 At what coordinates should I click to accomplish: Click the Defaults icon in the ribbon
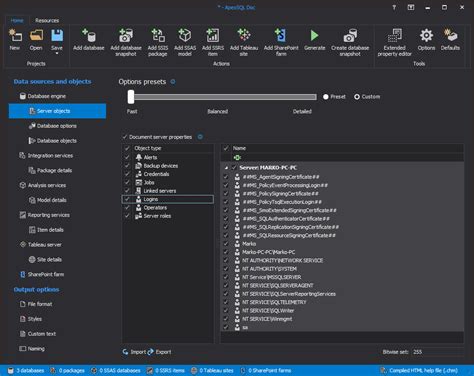(x=450, y=35)
